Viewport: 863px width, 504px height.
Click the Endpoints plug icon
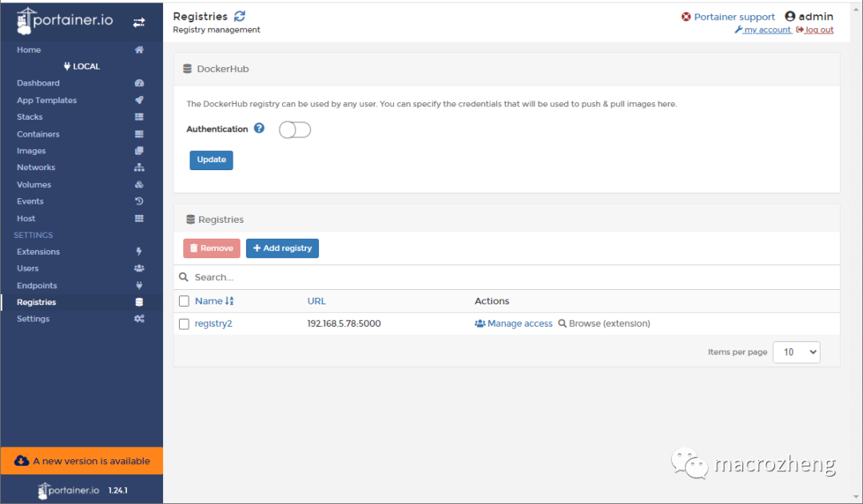139,285
